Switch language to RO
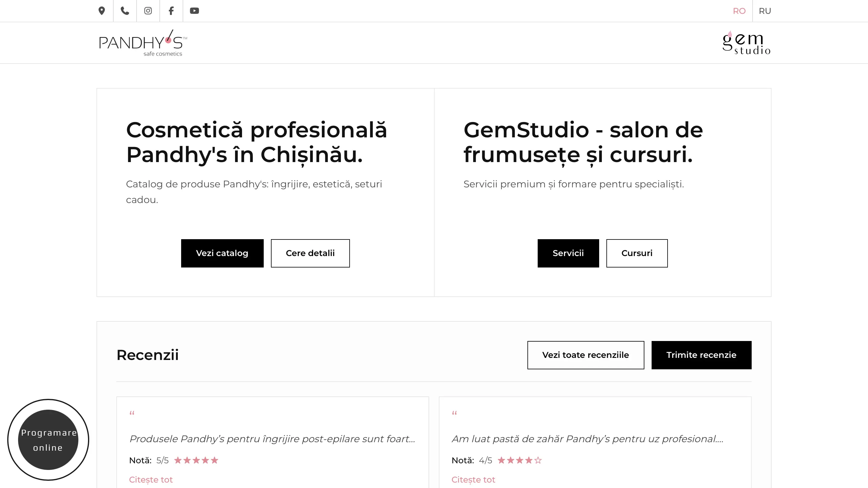This screenshot has height=488, width=868. tap(739, 11)
